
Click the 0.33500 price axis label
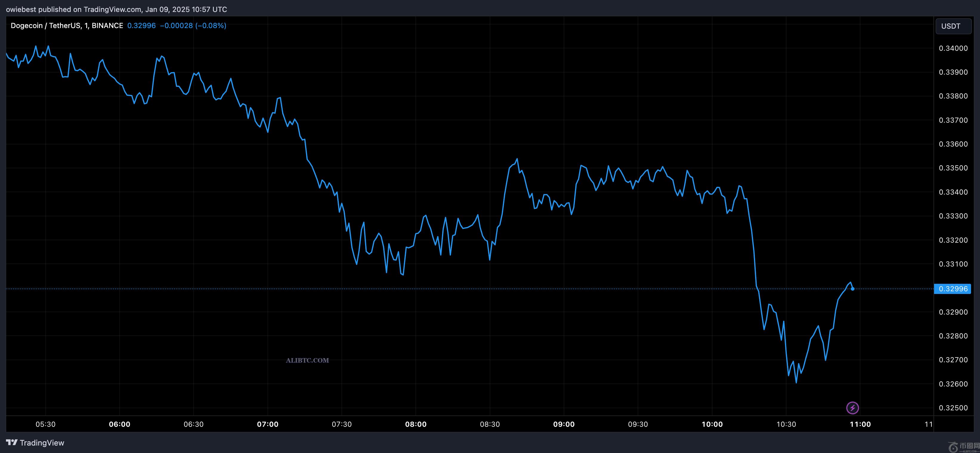tap(953, 168)
